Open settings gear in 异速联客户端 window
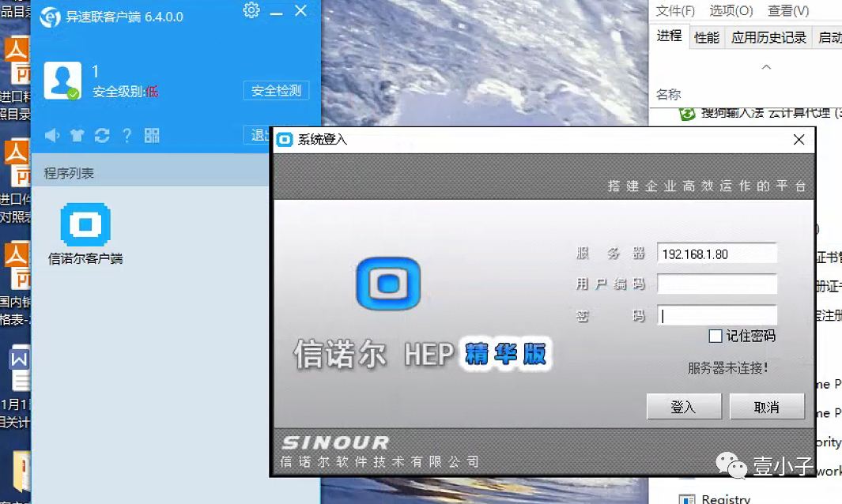The image size is (842, 504). click(x=251, y=10)
